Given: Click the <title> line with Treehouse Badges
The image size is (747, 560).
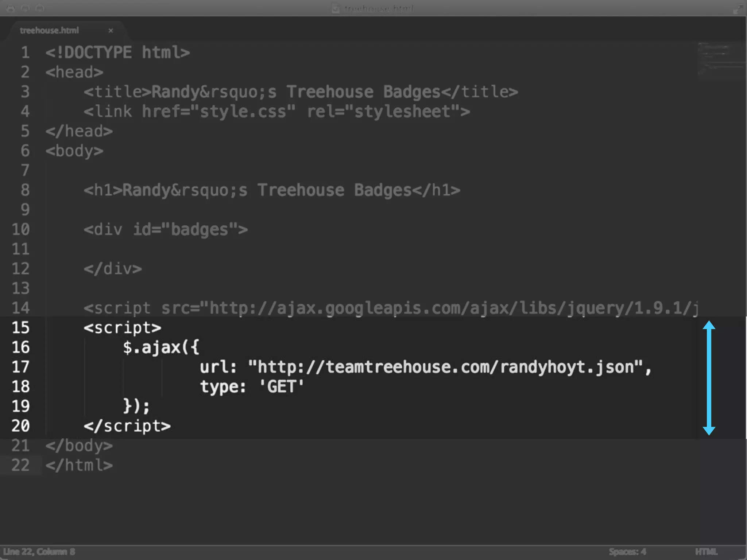Looking at the screenshot, I should [301, 92].
